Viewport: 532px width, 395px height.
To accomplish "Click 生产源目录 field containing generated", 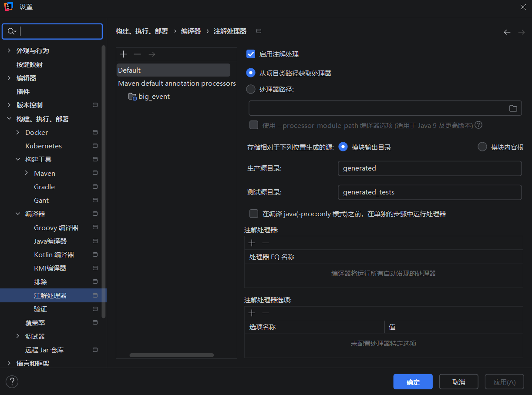I will click(430, 168).
